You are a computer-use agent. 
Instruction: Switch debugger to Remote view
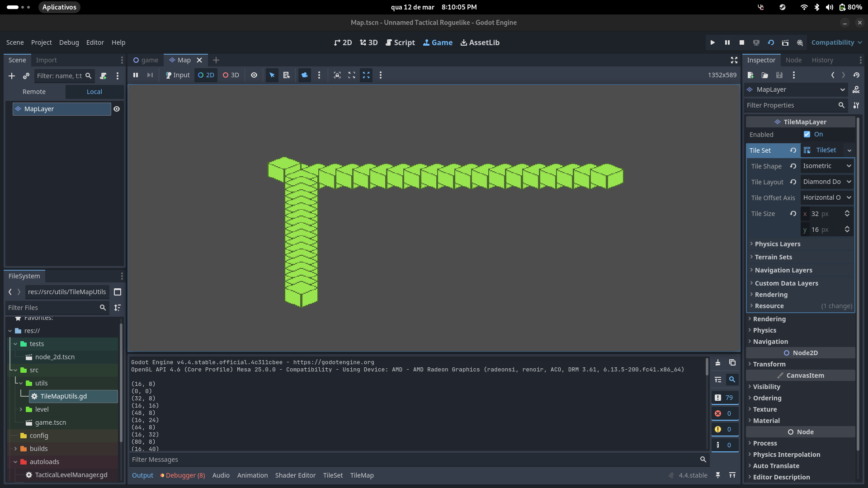[x=34, y=92]
